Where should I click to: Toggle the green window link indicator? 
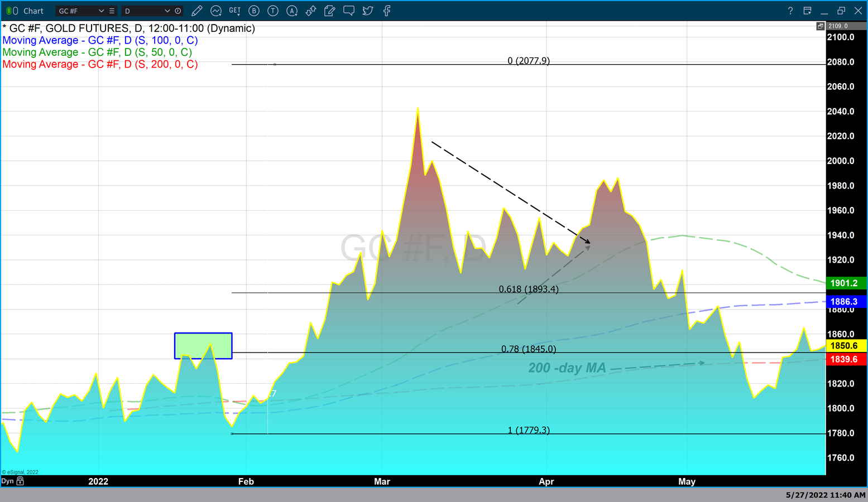pos(8,11)
